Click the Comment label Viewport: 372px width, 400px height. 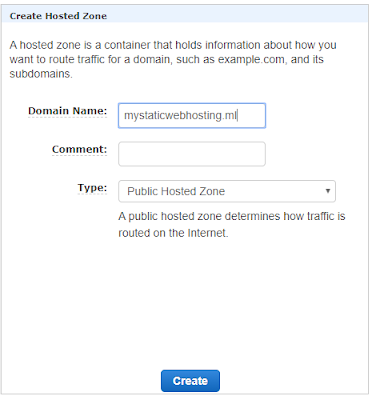(x=80, y=149)
